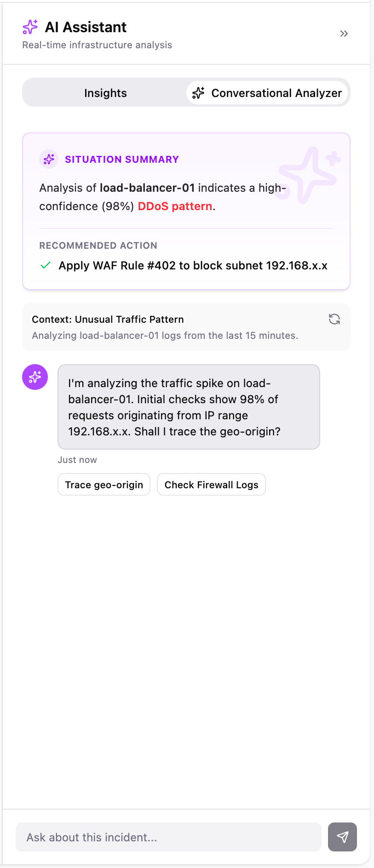Send a message with the paper plane icon
The height and width of the screenshot is (868, 374).
pyautogui.click(x=342, y=837)
